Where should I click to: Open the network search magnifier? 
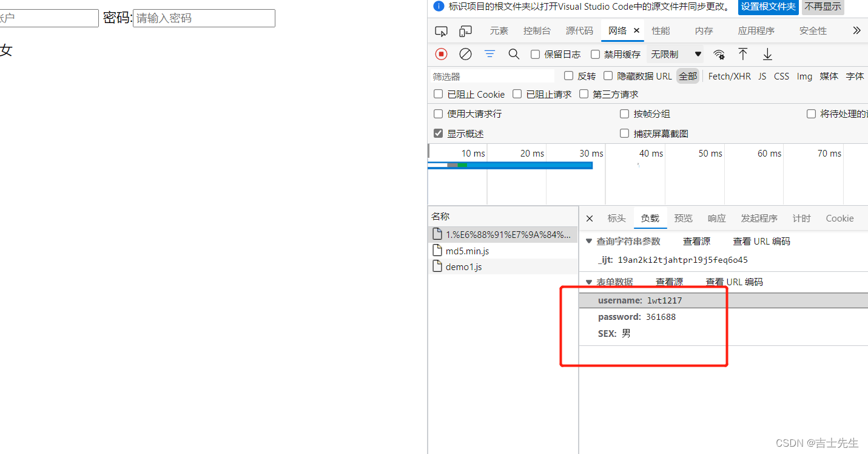514,54
